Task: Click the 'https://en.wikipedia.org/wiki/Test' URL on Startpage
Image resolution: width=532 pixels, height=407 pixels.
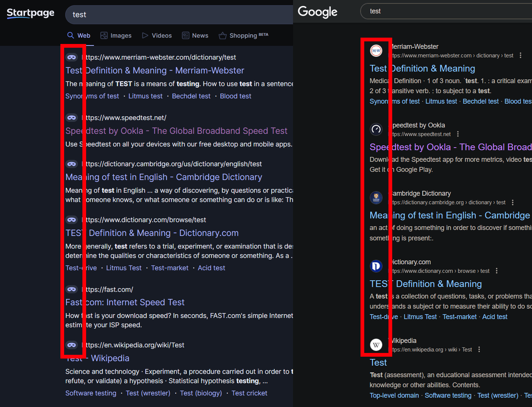Action: click(133, 345)
